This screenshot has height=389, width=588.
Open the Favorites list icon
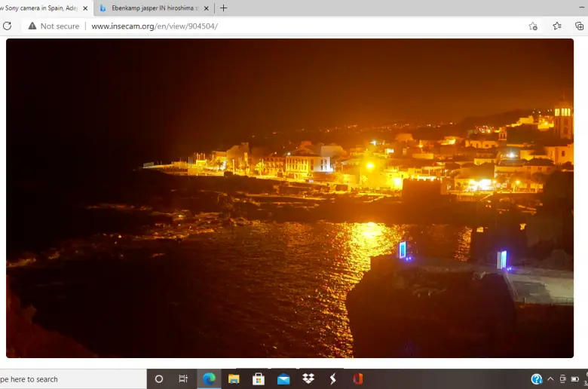pos(557,26)
